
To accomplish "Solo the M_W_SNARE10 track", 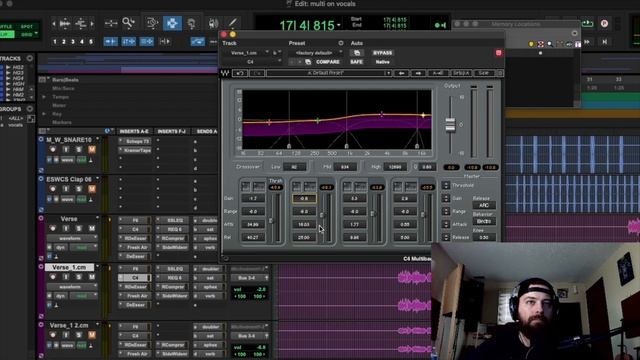I will 79,150.
